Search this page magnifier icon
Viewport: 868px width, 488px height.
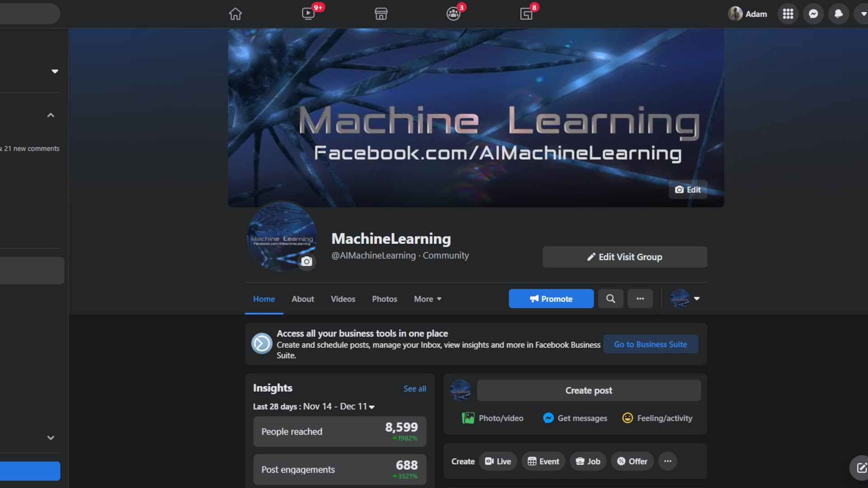(610, 299)
